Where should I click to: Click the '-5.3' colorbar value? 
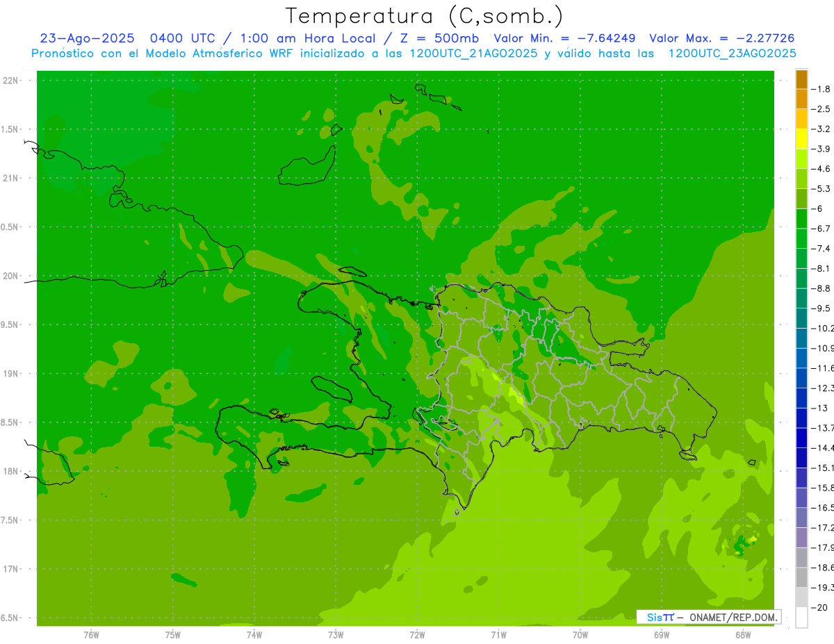click(821, 188)
